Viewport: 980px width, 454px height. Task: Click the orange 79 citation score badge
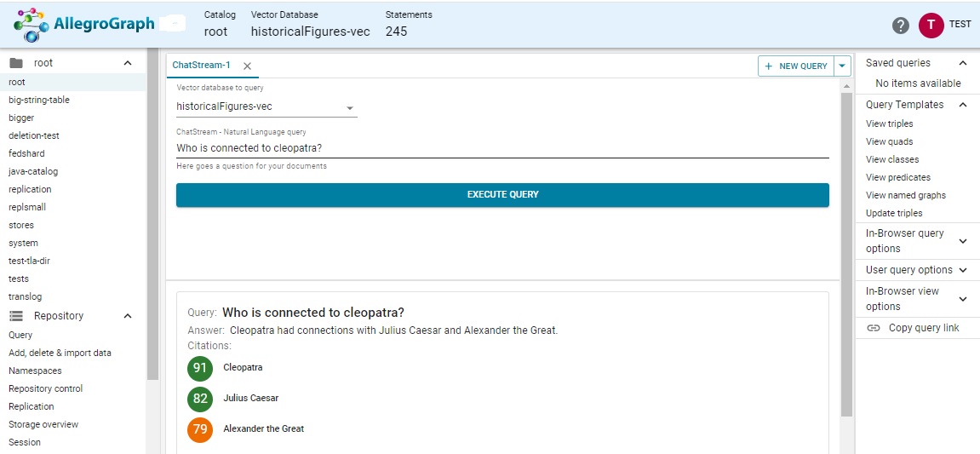pos(200,429)
